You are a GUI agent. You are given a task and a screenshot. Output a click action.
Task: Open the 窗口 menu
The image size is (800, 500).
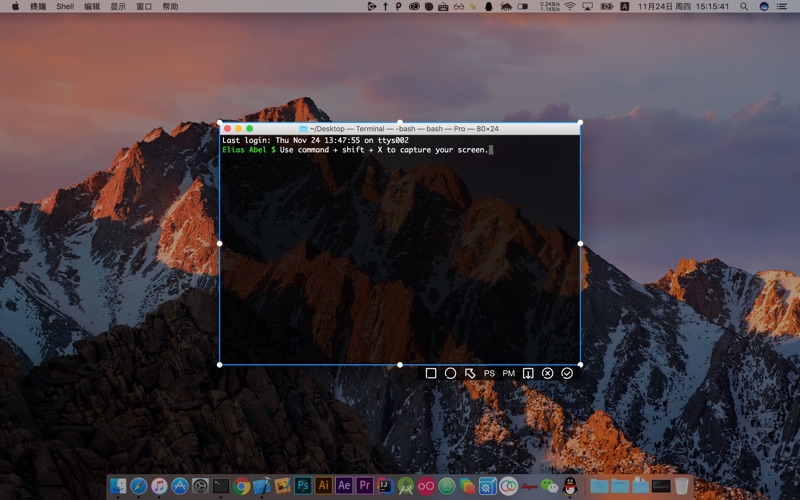click(144, 7)
